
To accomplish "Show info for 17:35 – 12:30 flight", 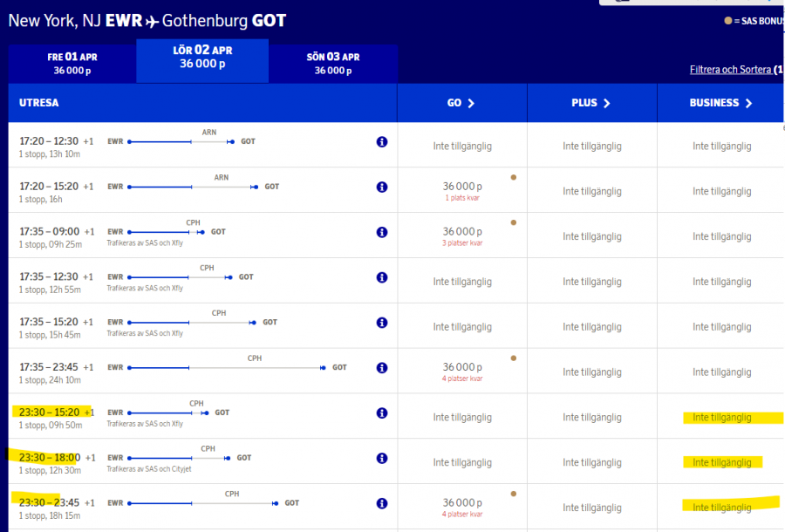I will (382, 277).
